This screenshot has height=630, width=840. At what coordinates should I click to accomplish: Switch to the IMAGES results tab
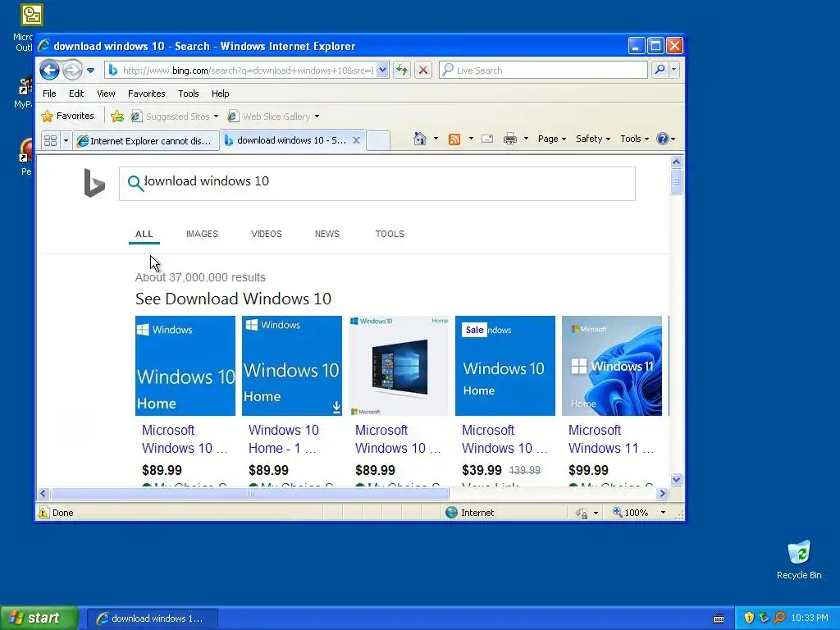202,234
